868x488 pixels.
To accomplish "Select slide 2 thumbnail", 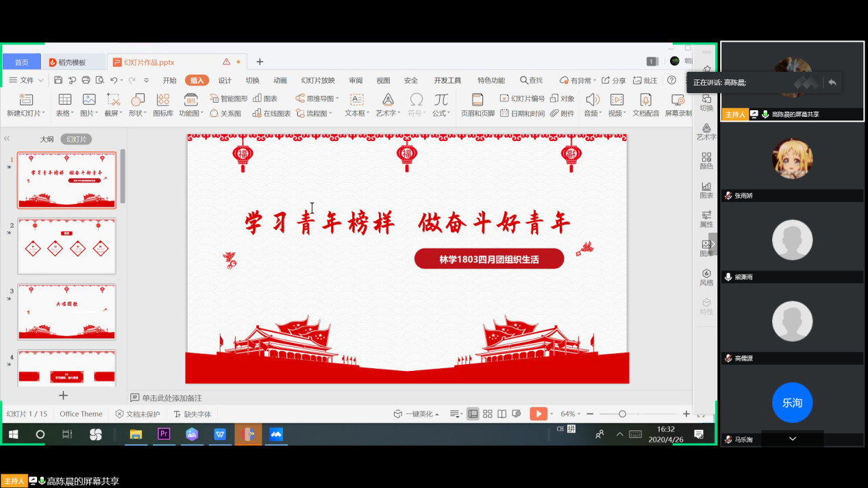I will (x=66, y=246).
